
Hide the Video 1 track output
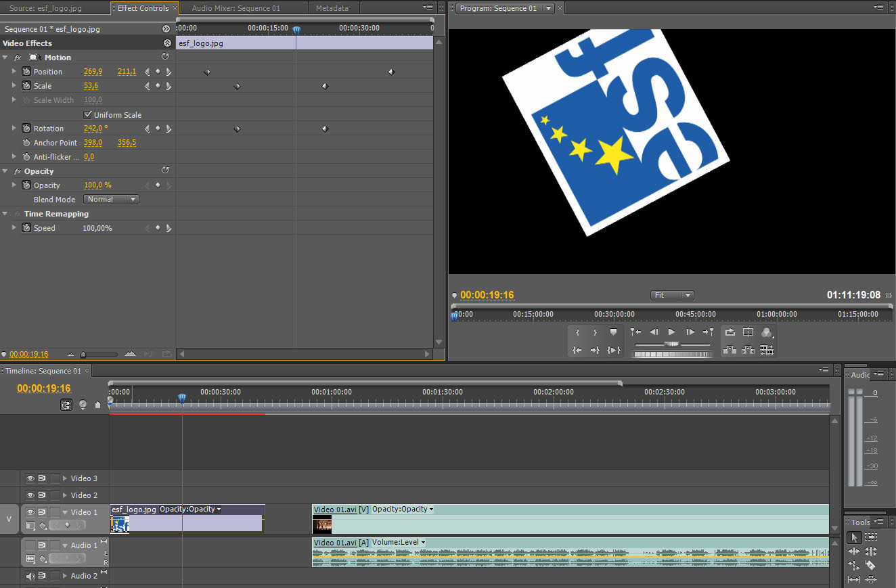click(x=30, y=512)
